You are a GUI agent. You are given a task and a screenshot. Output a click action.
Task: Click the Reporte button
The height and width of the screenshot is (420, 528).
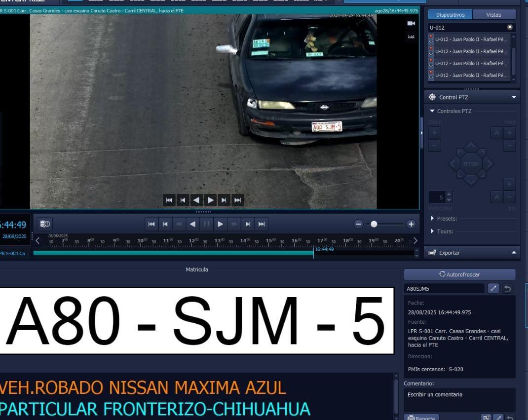(421, 418)
